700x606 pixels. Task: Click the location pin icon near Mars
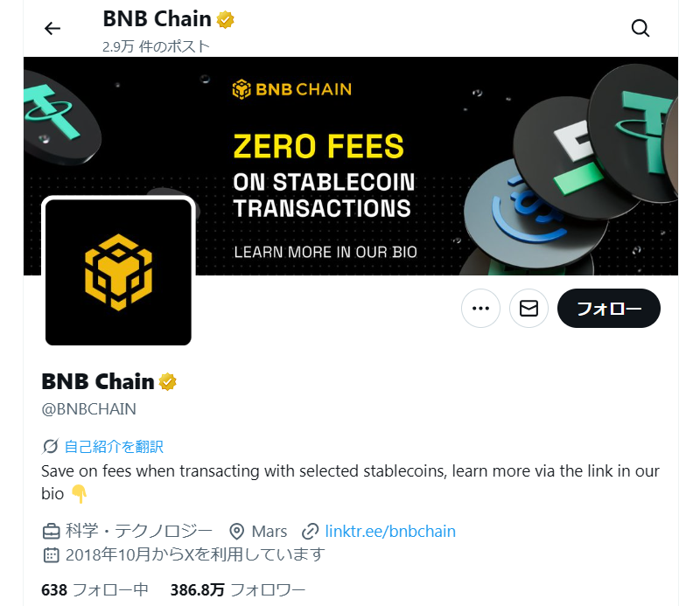point(236,532)
